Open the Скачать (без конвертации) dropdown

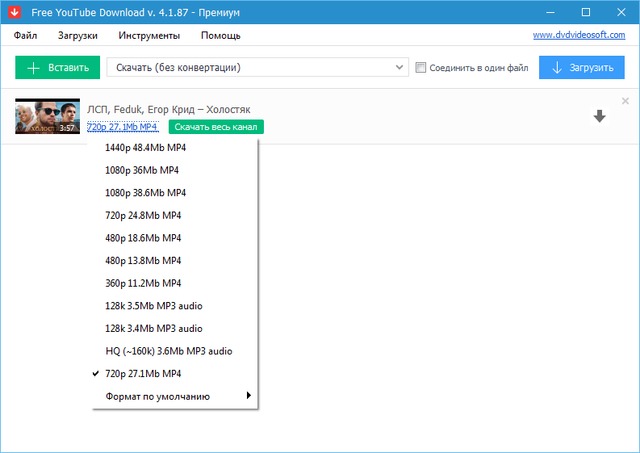click(258, 67)
